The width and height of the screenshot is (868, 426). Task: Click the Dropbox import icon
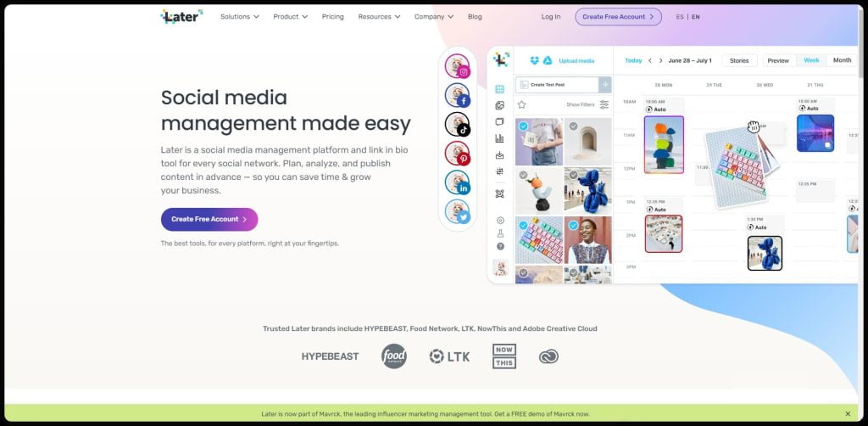click(x=534, y=60)
